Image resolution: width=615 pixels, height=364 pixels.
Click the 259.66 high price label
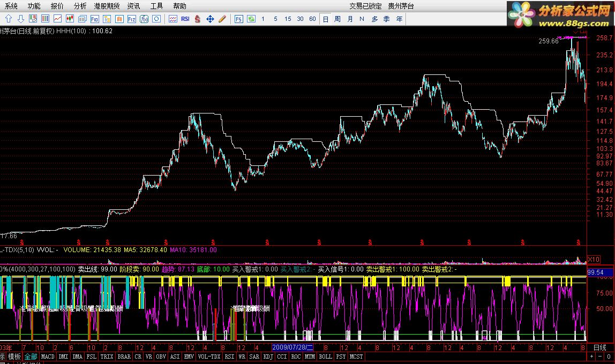[x=549, y=41]
